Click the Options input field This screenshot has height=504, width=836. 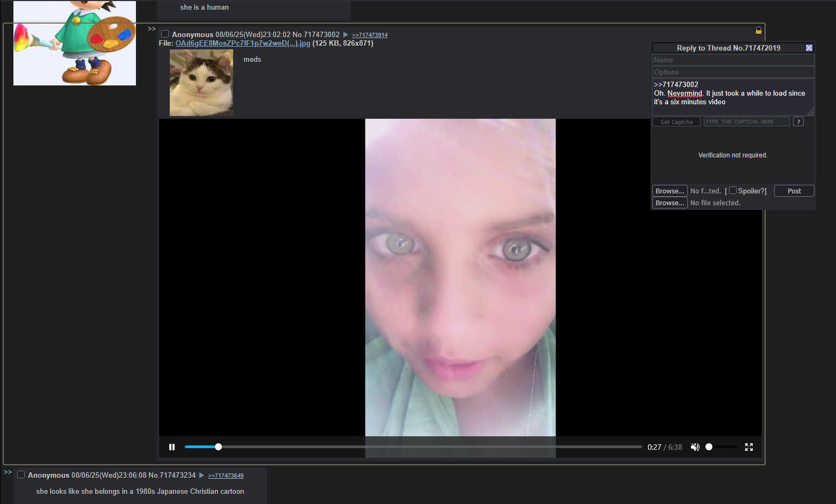click(x=733, y=72)
